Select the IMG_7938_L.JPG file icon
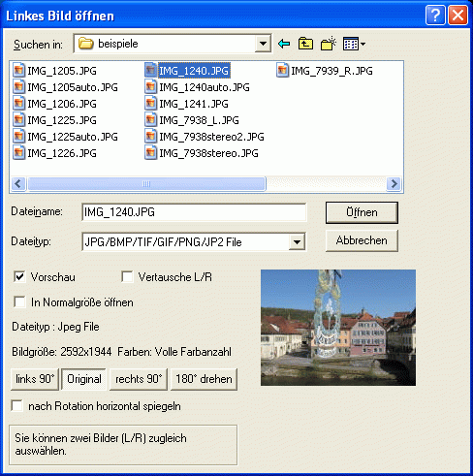The height and width of the screenshot is (476, 473). pyautogui.click(x=150, y=120)
